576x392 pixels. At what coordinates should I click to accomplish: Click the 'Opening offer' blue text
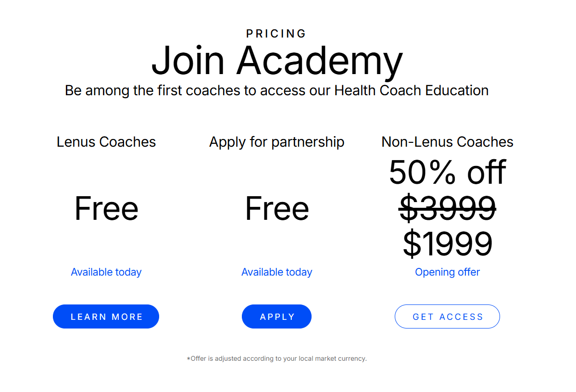[447, 272]
